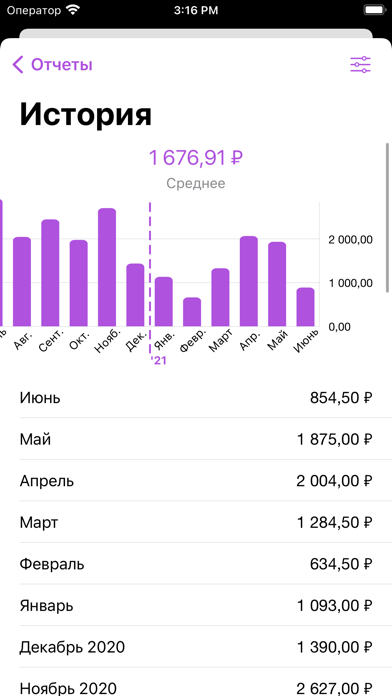Select the Янв. bar in chart
This screenshot has width=392, height=696.
tap(164, 302)
